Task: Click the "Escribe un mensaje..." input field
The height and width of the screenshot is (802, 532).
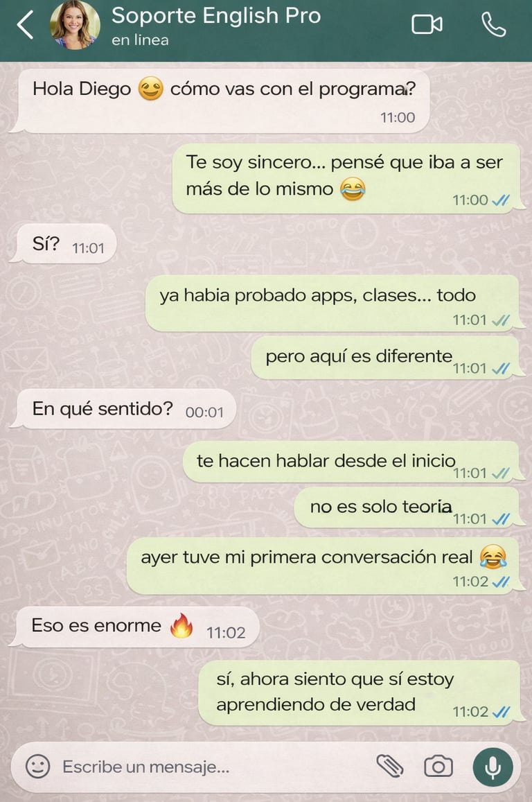Action: [x=209, y=767]
